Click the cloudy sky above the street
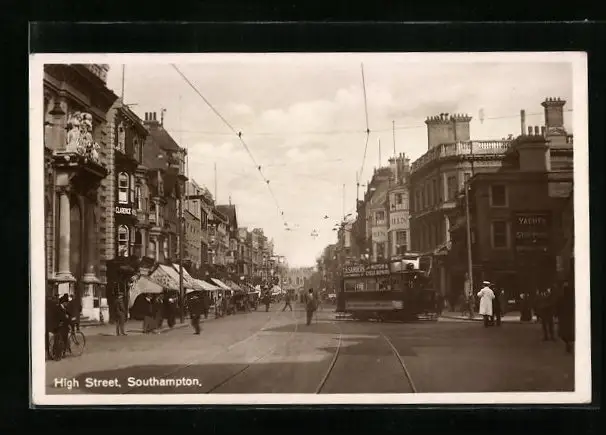This screenshot has height=435, width=606. click(x=300, y=110)
